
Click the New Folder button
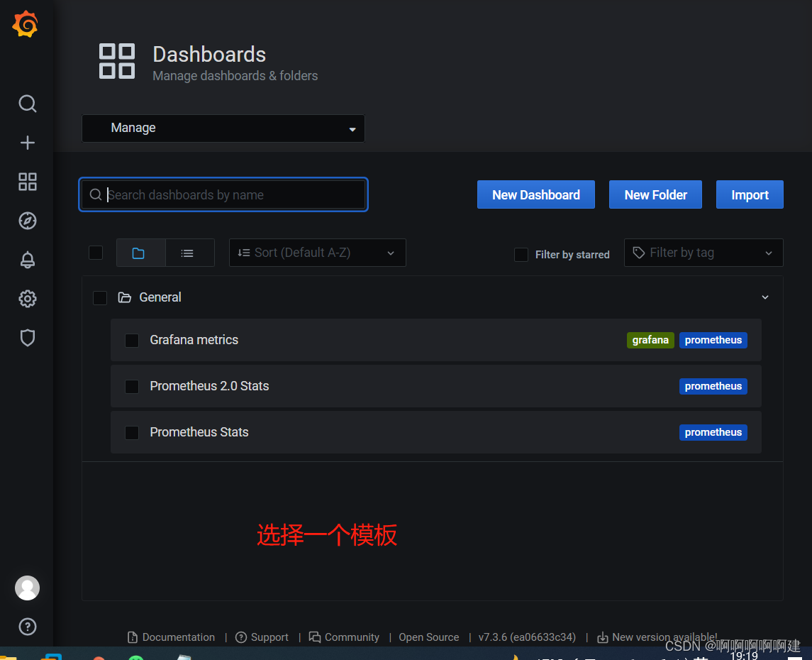pyautogui.click(x=655, y=194)
